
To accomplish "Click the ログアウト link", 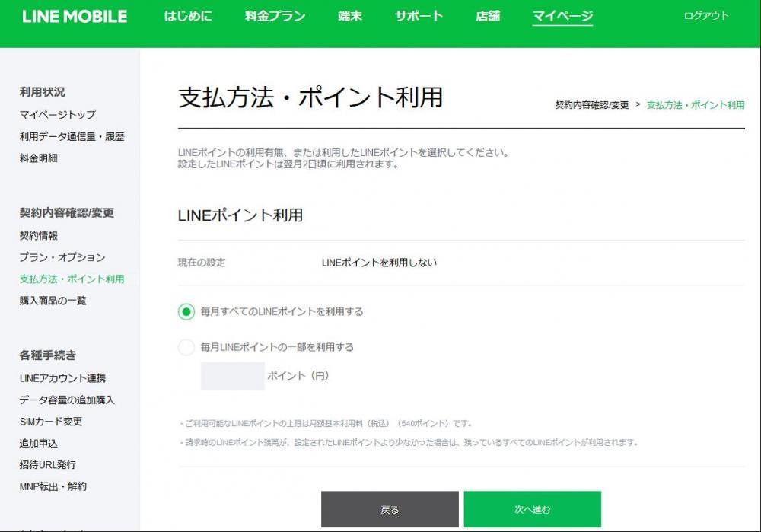I will [706, 15].
